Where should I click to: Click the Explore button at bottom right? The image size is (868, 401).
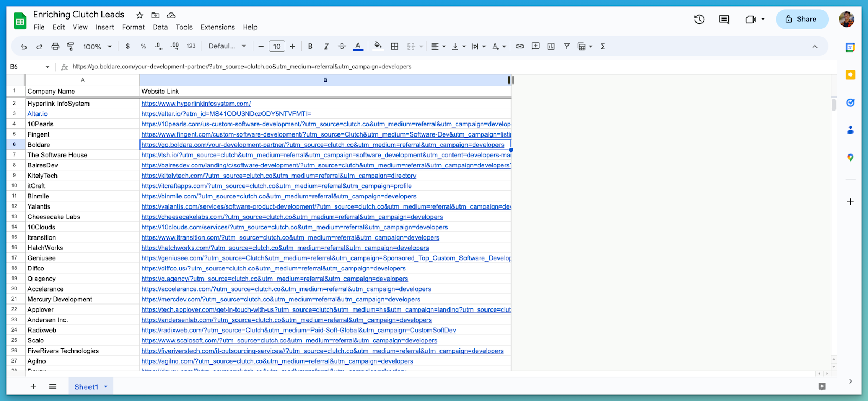click(822, 386)
